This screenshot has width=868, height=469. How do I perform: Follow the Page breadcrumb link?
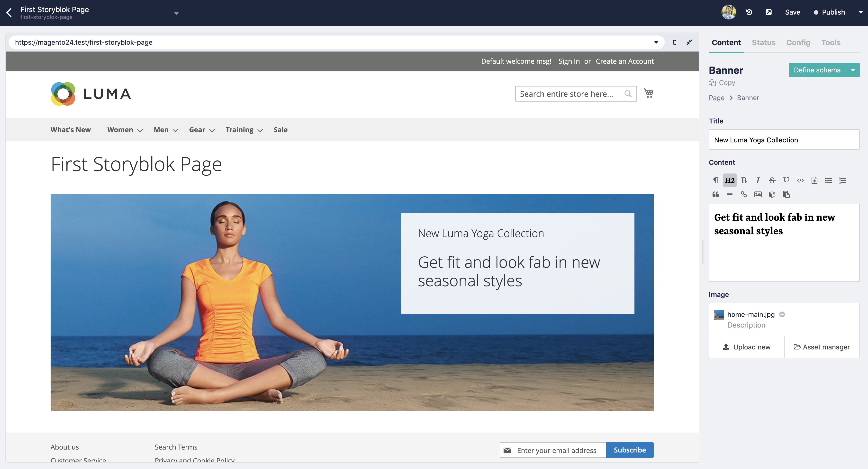716,98
